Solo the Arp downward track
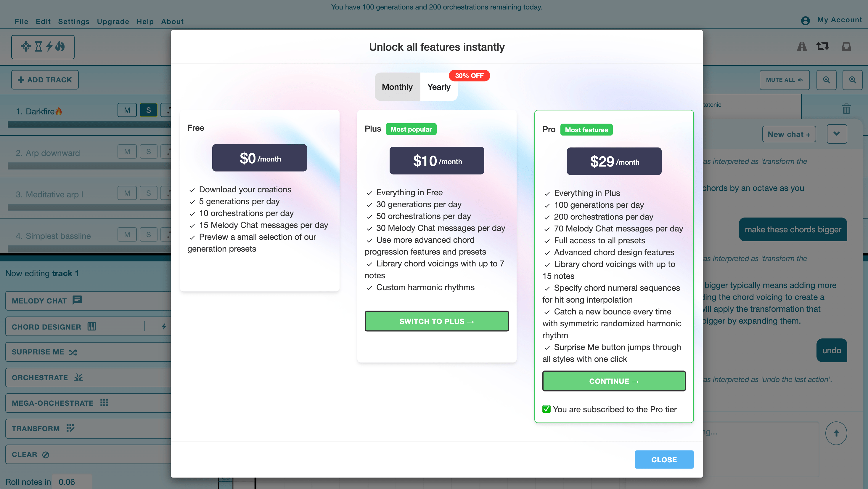The height and width of the screenshot is (489, 868). (148, 151)
